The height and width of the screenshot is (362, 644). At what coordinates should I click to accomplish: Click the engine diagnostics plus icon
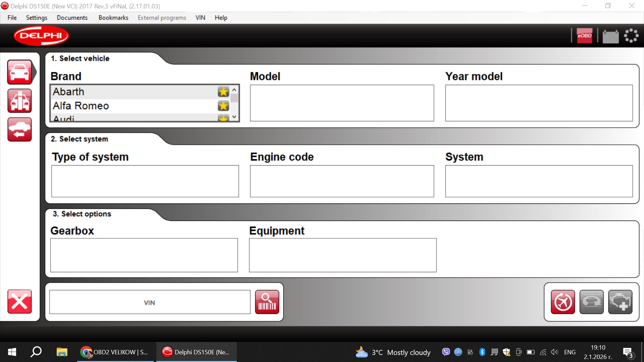620,302
